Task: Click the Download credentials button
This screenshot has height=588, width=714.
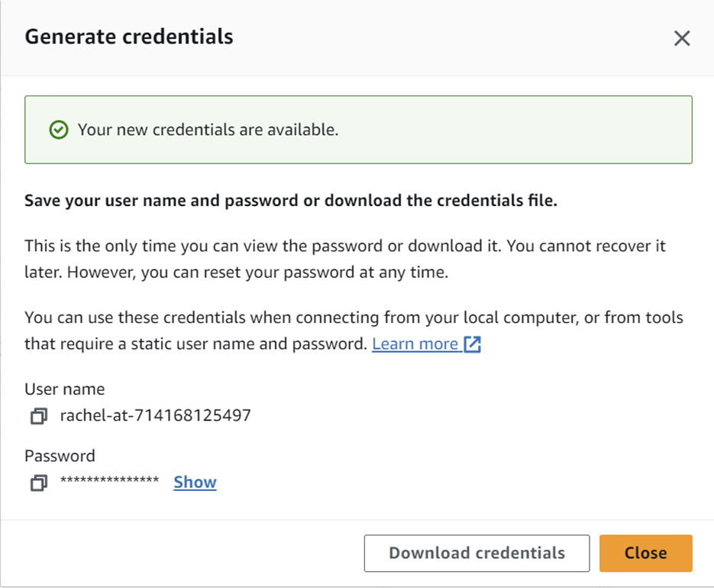Action: click(x=477, y=553)
